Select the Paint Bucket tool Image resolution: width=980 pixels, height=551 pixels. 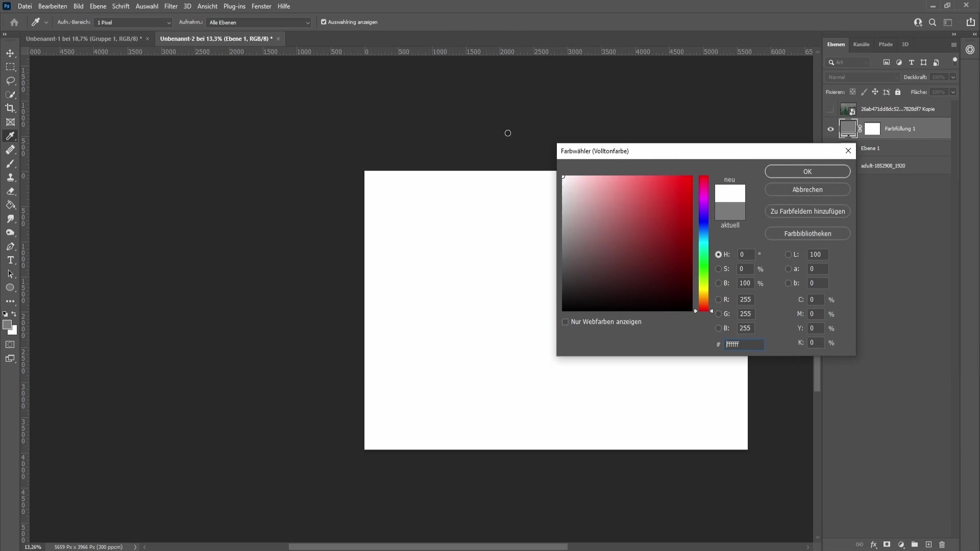point(10,205)
